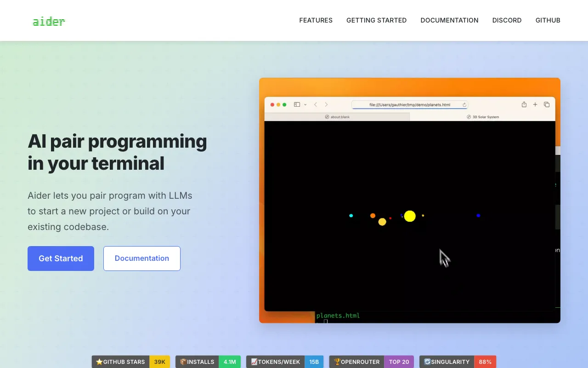Click the tab overview icon in demo browser
This screenshot has width=588, height=368.
(547, 104)
